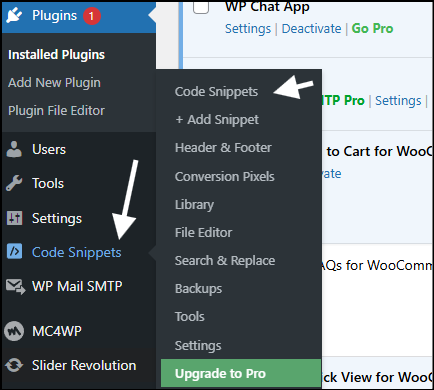Deactivate the WP Chat App plugin
Screen dimensions: 434x390
click(x=311, y=29)
